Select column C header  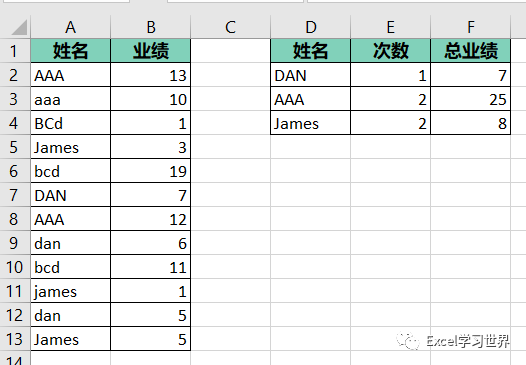tap(230, 27)
